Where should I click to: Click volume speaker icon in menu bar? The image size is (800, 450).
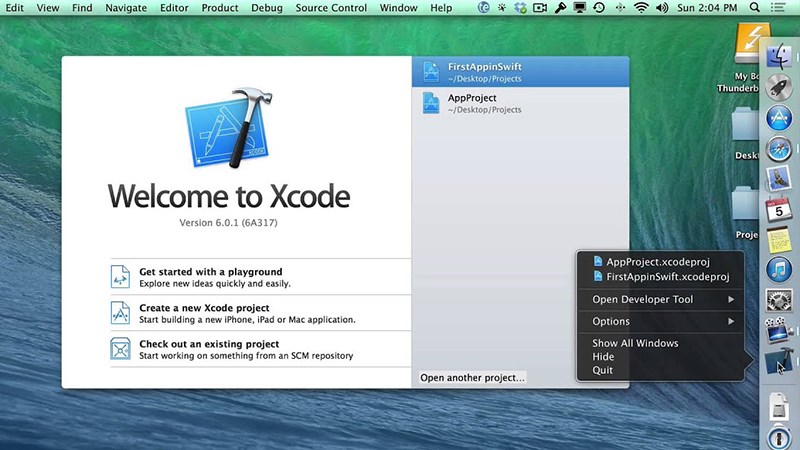pyautogui.click(x=662, y=8)
